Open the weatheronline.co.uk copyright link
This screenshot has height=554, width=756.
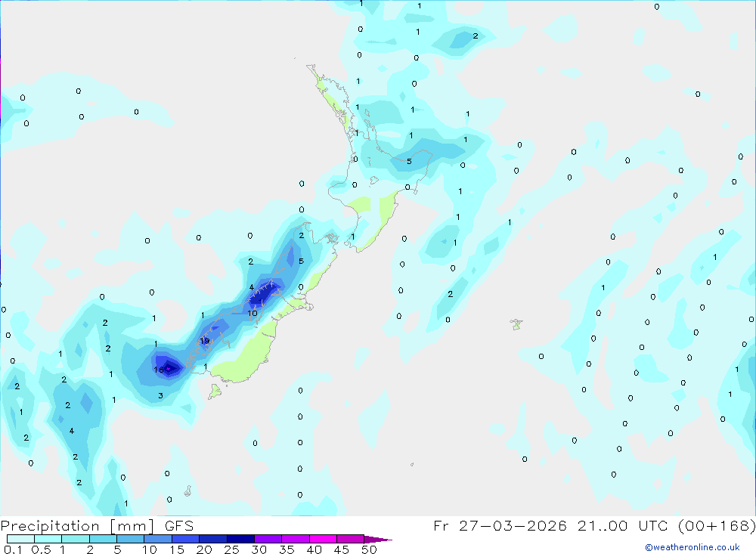tap(692, 547)
